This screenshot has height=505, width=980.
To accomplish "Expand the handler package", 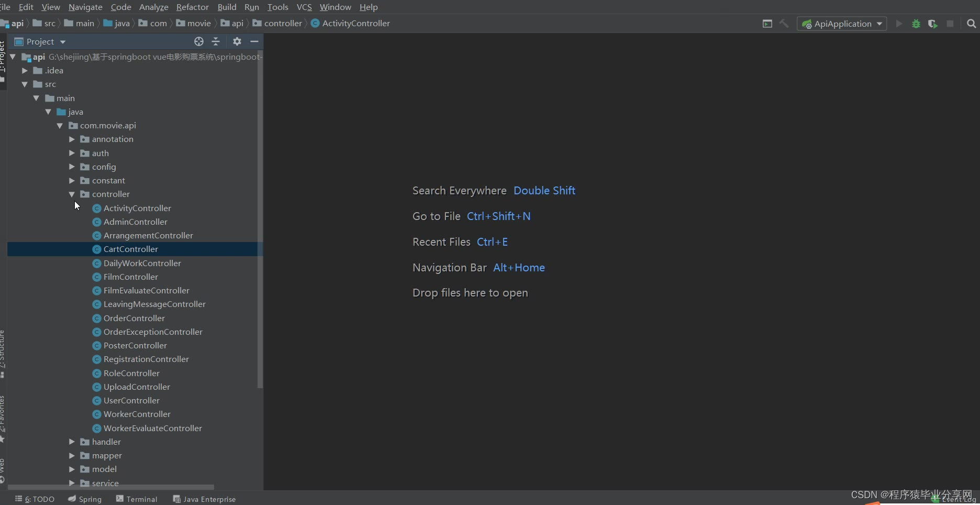I will click(72, 442).
